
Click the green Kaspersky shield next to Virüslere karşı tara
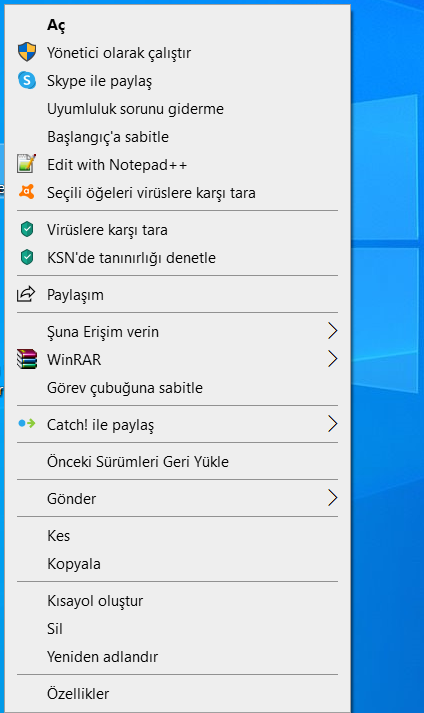click(x=27, y=229)
